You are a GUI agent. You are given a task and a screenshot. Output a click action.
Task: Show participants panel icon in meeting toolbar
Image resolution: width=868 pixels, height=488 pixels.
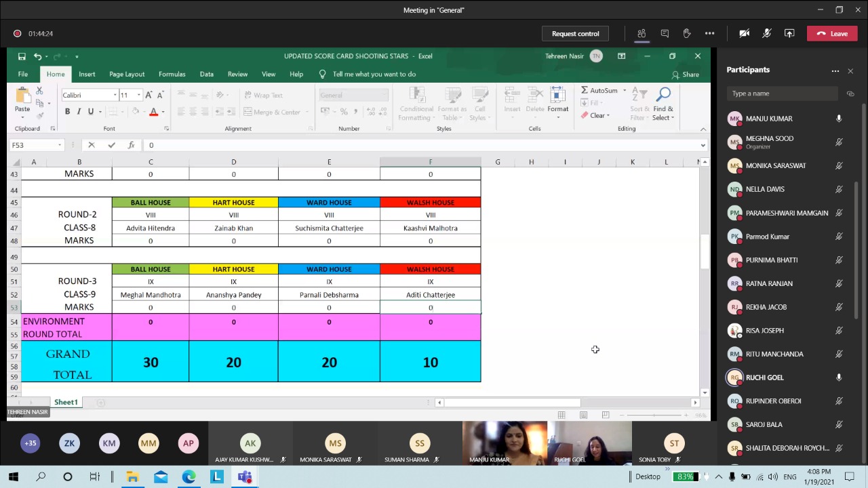642,33
